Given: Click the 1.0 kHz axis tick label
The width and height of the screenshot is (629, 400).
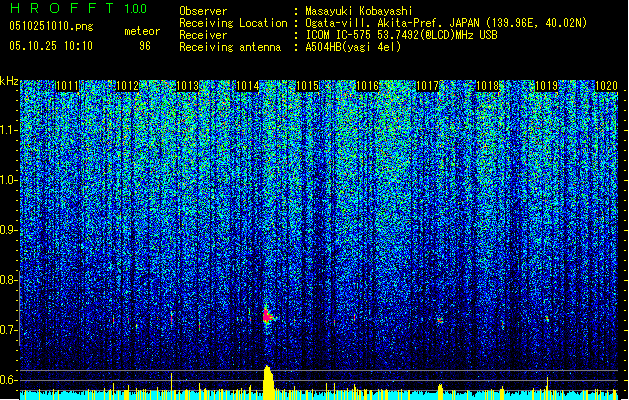Looking at the screenshot, I should click(8, 180).
